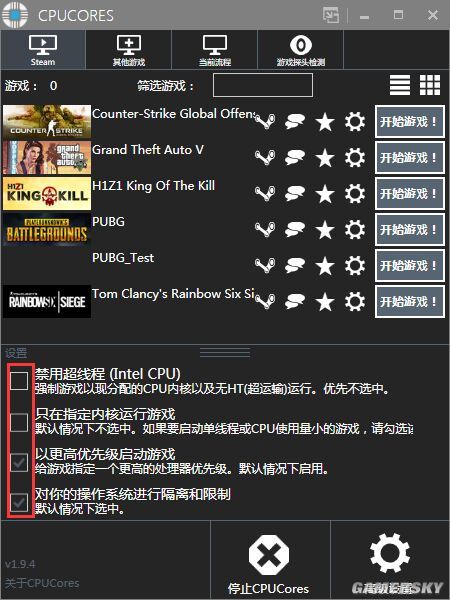Enable 禁用超线程 (Intel CPU) checkbox
Viewport: 450px width, 600px height.
click(x=19, y=381)
